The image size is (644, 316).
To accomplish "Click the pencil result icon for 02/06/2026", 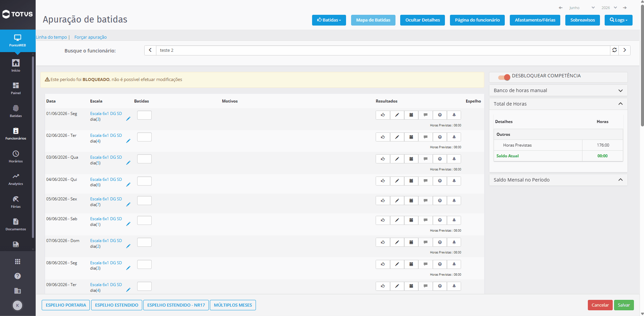I will pos(397,137).
